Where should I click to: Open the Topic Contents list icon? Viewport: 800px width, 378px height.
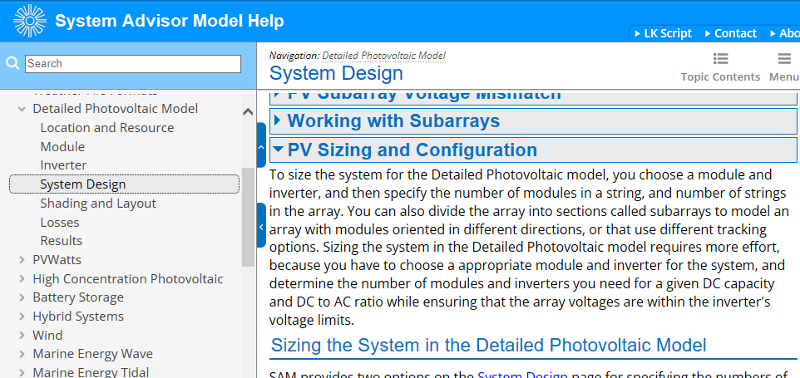pyautogui.click(x=720, y=59)
